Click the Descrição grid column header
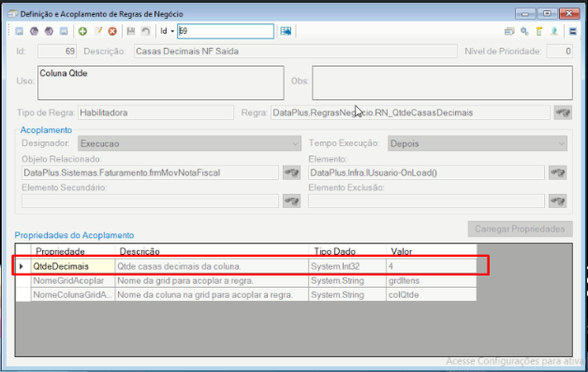Viewport: 588px width, 372px height. coord(212,251)
